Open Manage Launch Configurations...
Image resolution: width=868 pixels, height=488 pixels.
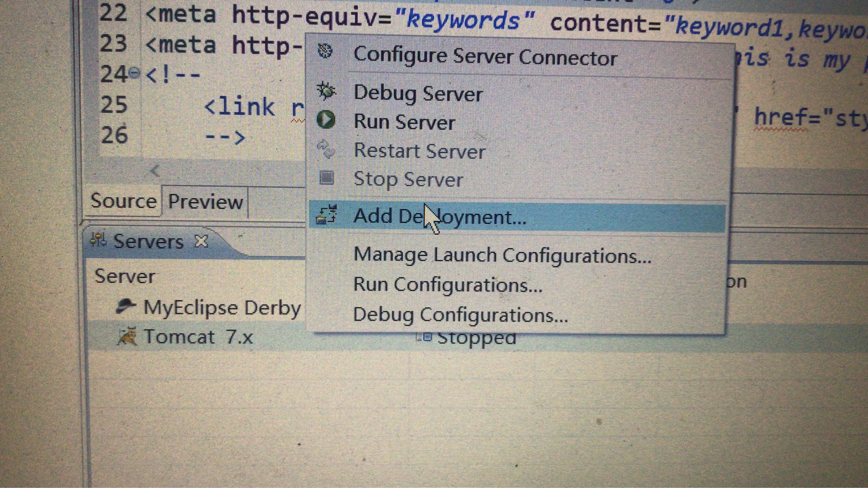pyautogui.click(x=502, y=255)
